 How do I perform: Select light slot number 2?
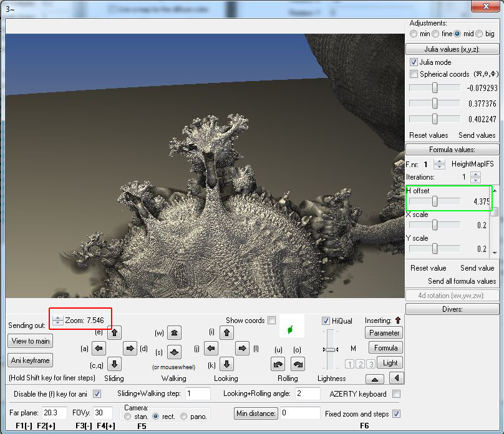click(361, 364)
